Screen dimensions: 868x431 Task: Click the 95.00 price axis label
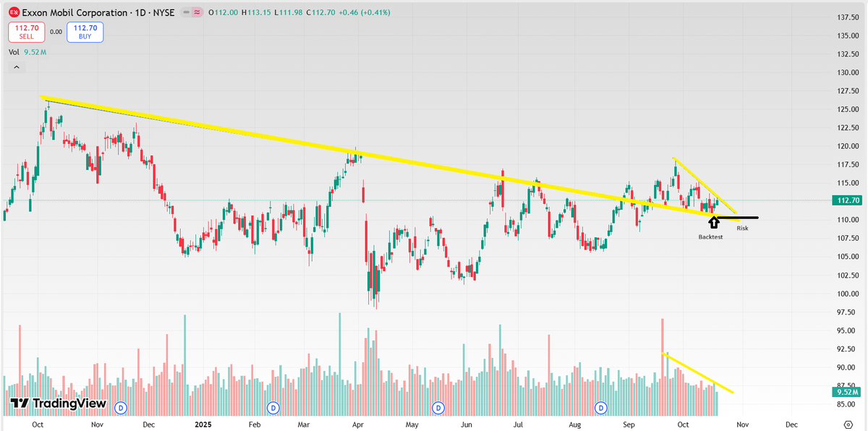[846, 330]
